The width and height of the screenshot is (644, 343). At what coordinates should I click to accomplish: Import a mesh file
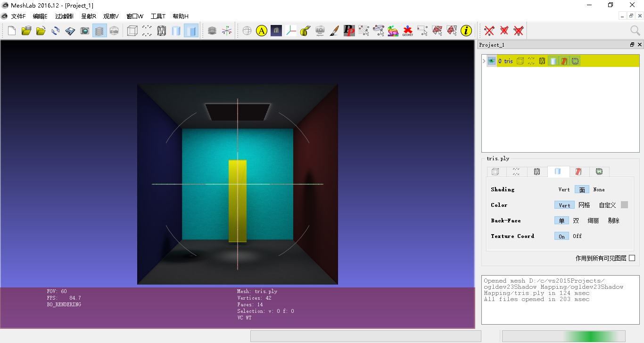(x=41, y=31)
